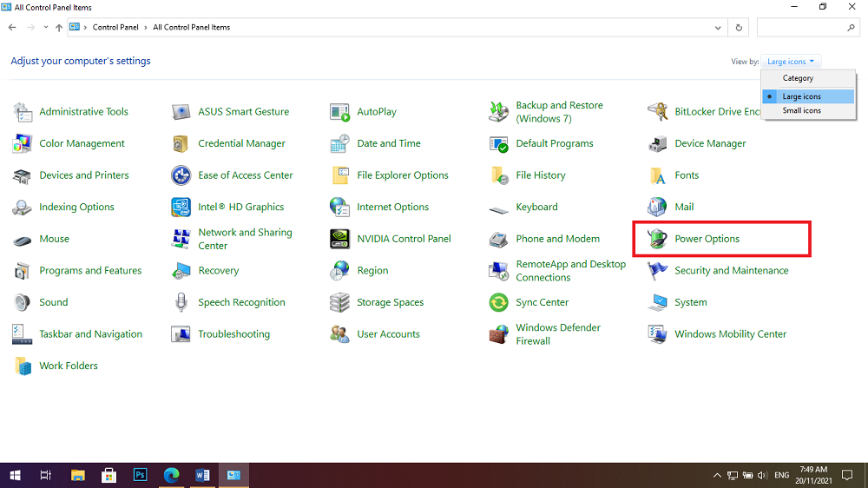Click the Troubleshooting link
The height and width of the screenshot is (488, 868).
(x=233, y=334)
